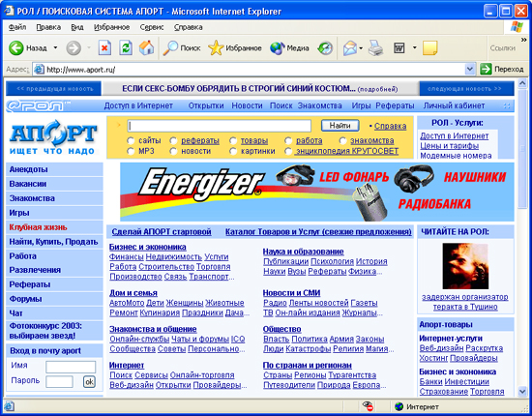Open the Back button history dropdown arrow
The image size is (532, 416).
(x=55, y=47)
